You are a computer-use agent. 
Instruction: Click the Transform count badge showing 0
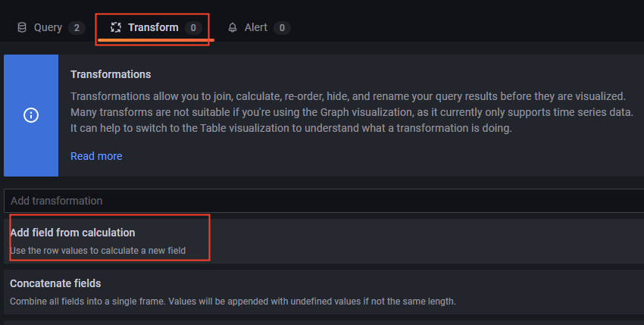pos(193,28)
